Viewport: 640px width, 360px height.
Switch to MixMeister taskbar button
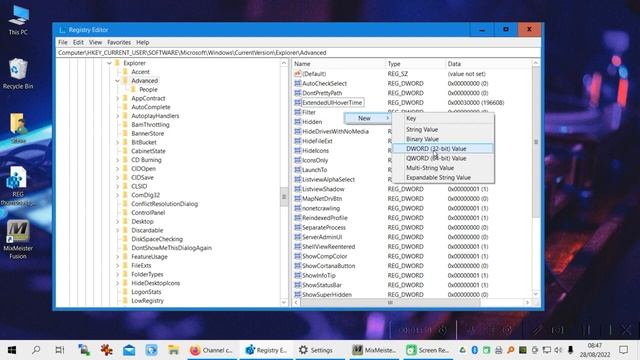374,350
